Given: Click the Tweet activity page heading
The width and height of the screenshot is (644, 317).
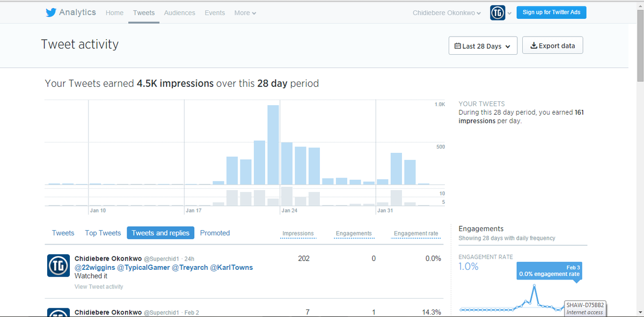Looking at the screenshot, I should 80,45.
